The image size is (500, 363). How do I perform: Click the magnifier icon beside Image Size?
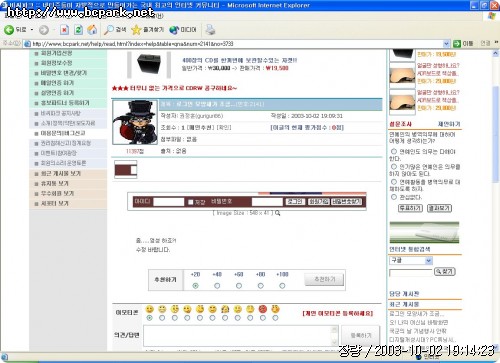pos(278,213)
